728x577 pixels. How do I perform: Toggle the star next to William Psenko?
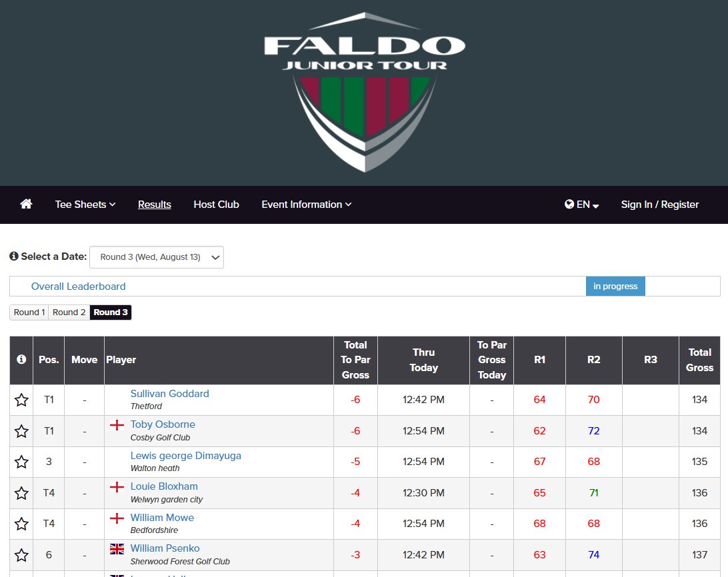point(21,554)
